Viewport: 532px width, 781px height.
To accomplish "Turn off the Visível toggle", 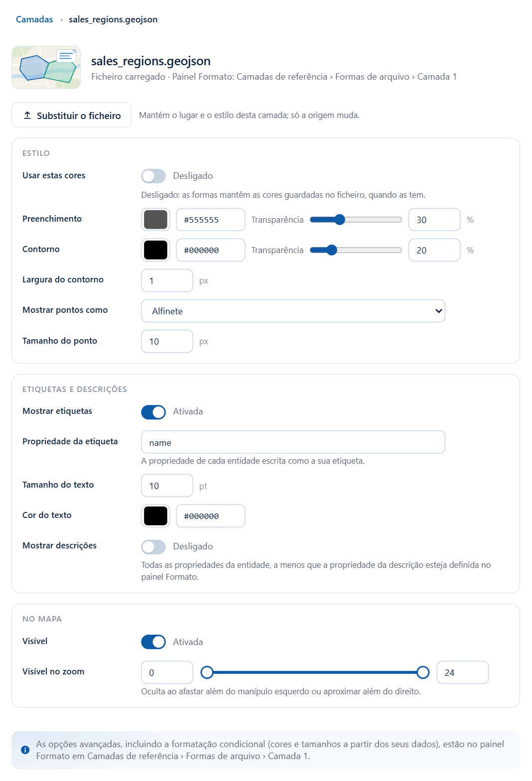I will coord(153,642).
